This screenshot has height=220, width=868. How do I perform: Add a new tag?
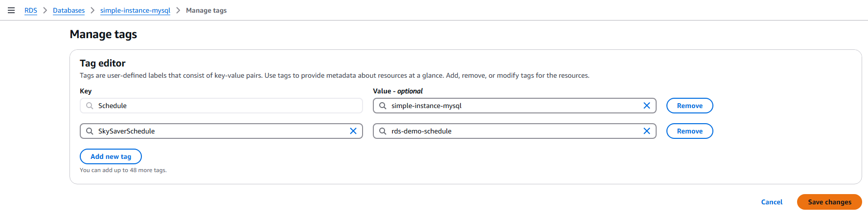pos(111,156)
